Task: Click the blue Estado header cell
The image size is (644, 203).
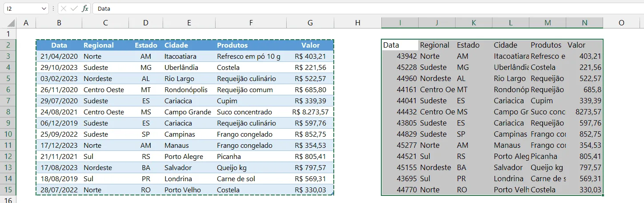Action: click(x=145, y=45)
